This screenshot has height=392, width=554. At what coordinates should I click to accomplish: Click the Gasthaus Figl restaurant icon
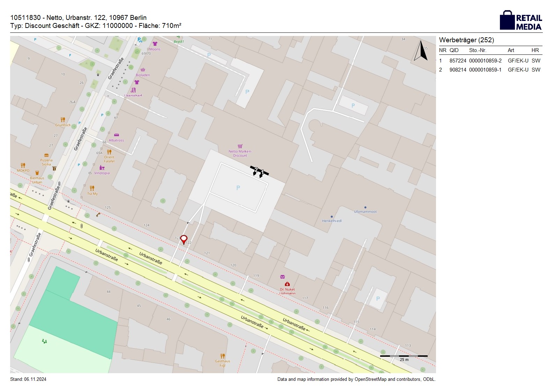pyautogui.click(x=222, y=356)
